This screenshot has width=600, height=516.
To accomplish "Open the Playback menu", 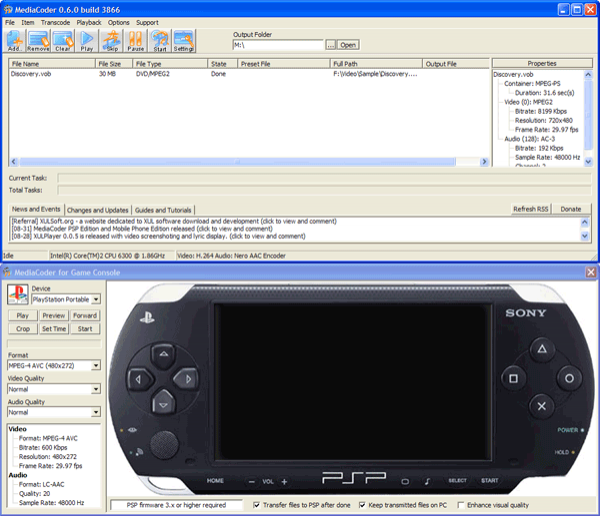I will pyautogui.click(x=89, y=23).
